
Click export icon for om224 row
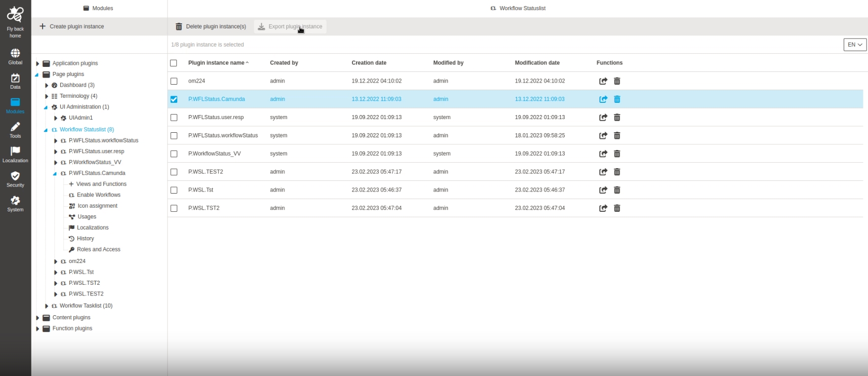click(603, 81)
